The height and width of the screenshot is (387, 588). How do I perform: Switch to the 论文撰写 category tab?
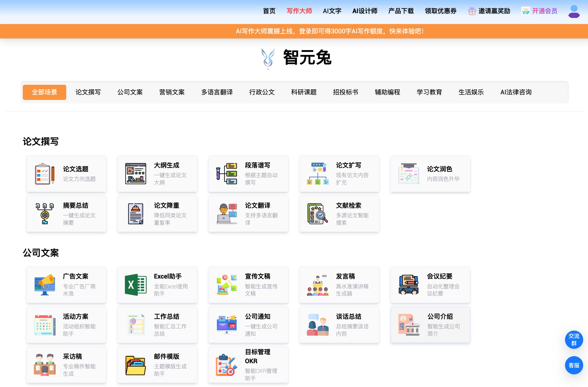pos(88,92)
